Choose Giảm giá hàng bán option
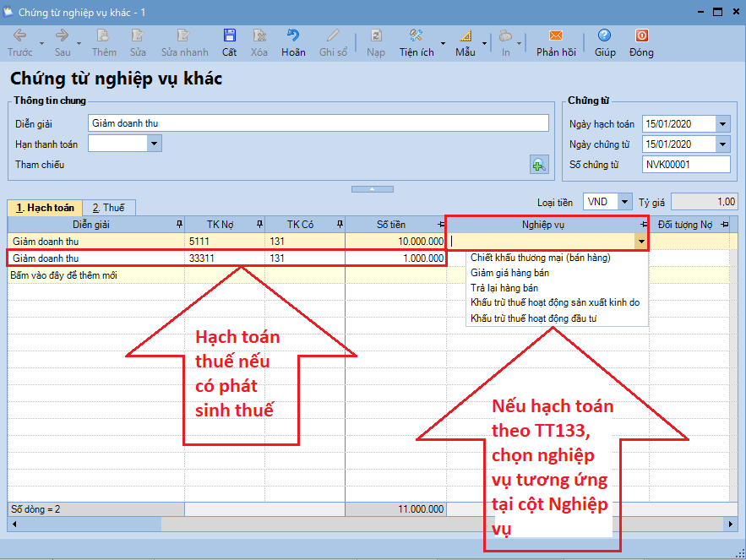The width and height of the screenshot is (746, 560). click(x=509, y=273)
